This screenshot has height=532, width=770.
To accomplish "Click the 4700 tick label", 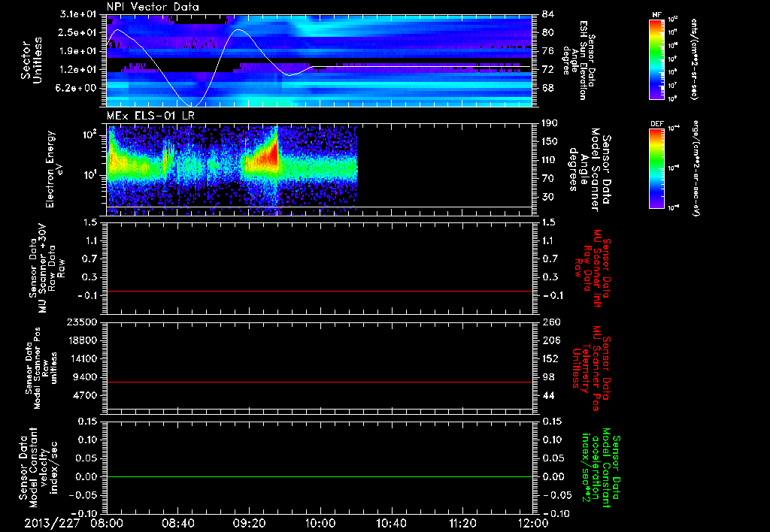I will click(x=85, y=395).
